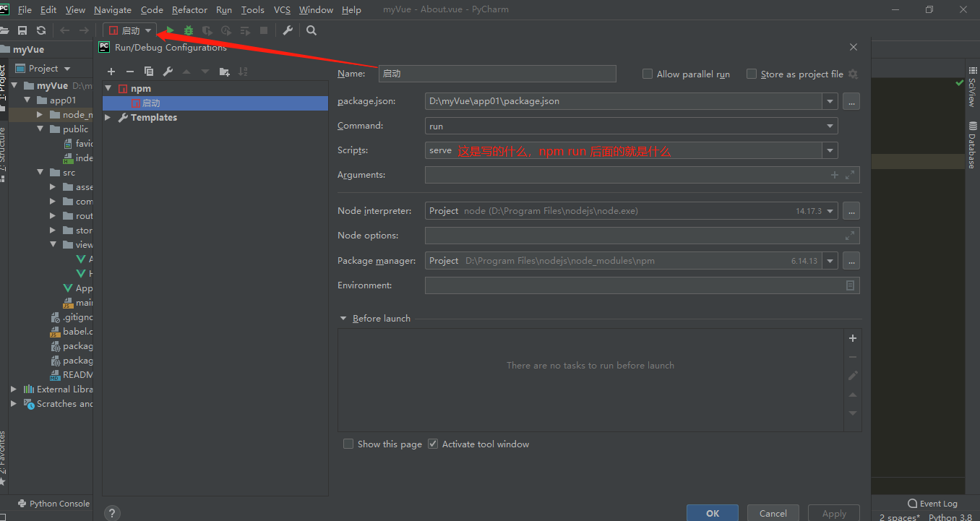Edit templates wrench icon in dialog toolbar
The image size is (980, 521).
(x=168, y=72)
